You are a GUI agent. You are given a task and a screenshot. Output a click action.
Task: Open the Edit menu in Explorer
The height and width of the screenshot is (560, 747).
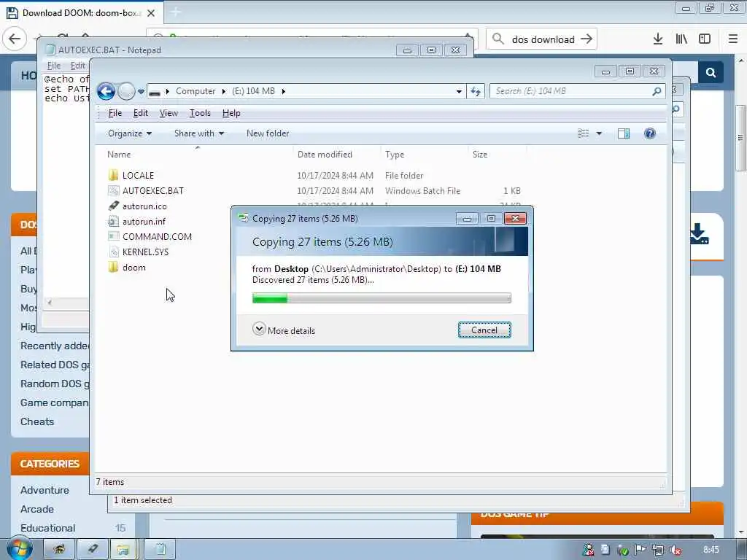141,113
